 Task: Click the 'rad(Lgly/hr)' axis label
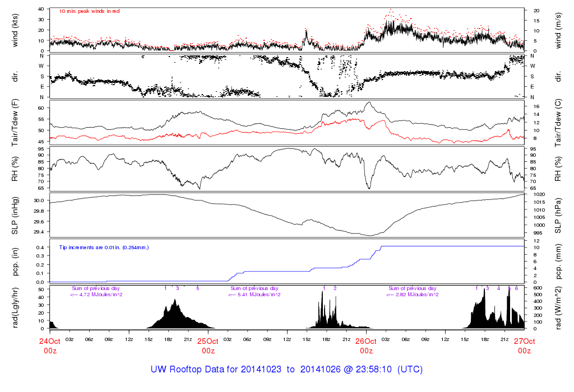15,307
